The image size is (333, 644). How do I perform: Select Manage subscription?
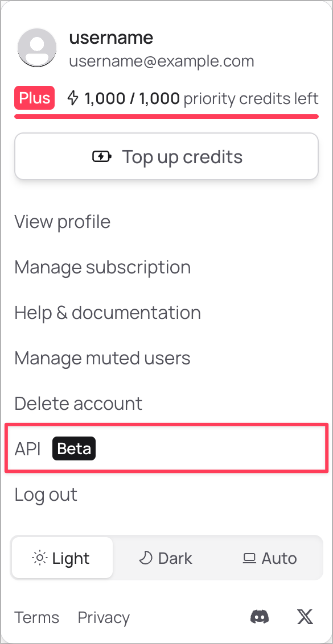(x=102, y=267)
